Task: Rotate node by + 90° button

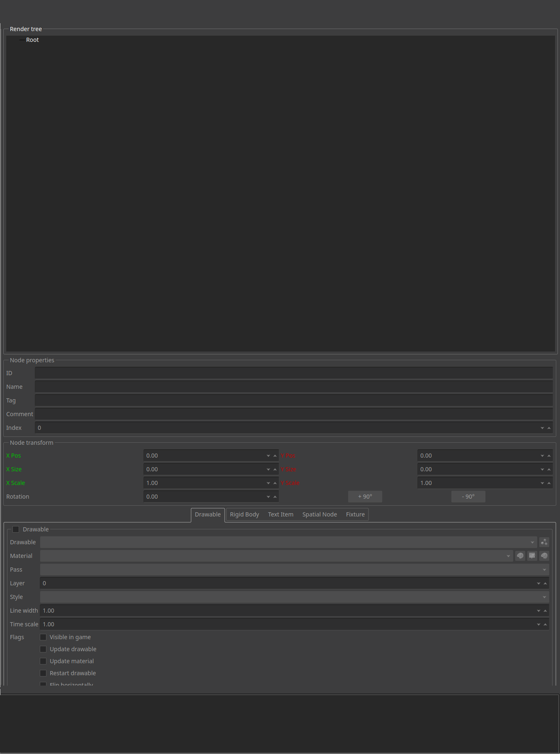Action: pyautogui.click(x=365, y=497)
